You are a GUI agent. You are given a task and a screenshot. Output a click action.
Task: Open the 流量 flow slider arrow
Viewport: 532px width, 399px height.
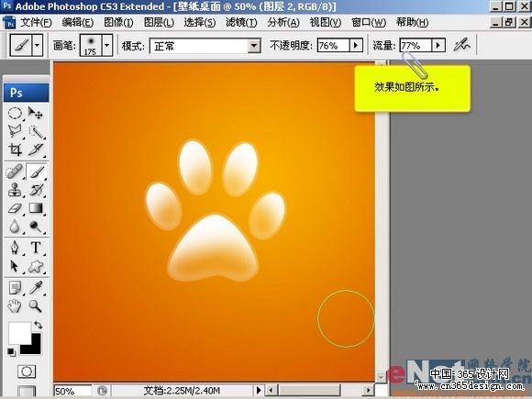(x=438, y=45)
